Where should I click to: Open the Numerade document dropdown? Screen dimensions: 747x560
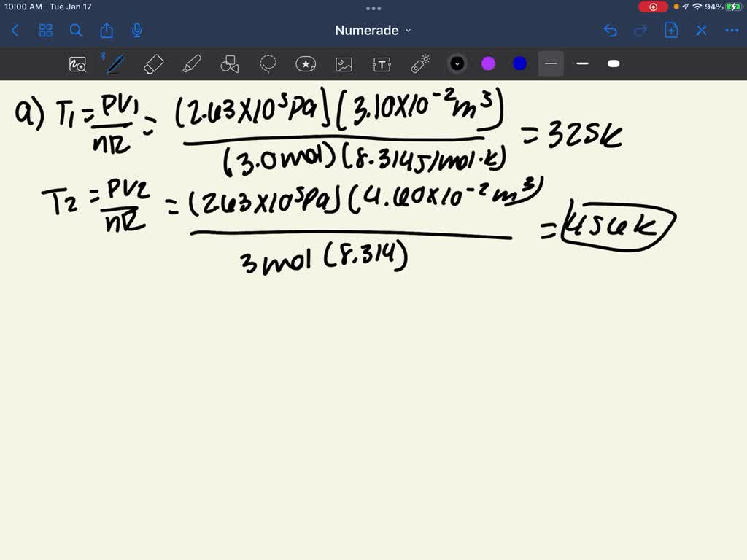point(373,31)
